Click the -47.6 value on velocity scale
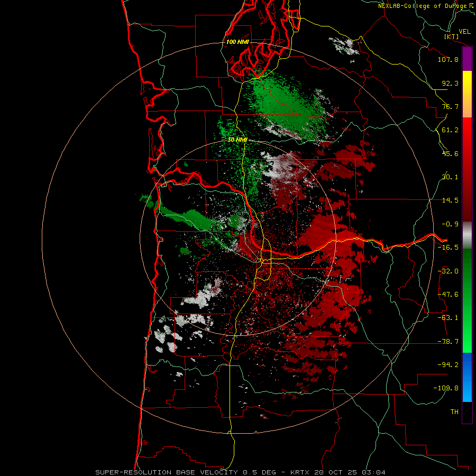Viewport: 476px width, 476px height. point(448,295)
